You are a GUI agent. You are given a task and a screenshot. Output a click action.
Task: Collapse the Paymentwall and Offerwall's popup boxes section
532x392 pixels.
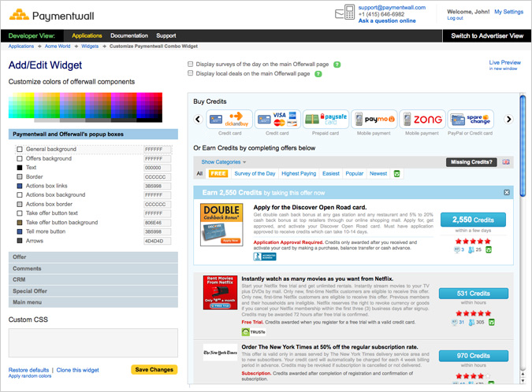point(93,134)
